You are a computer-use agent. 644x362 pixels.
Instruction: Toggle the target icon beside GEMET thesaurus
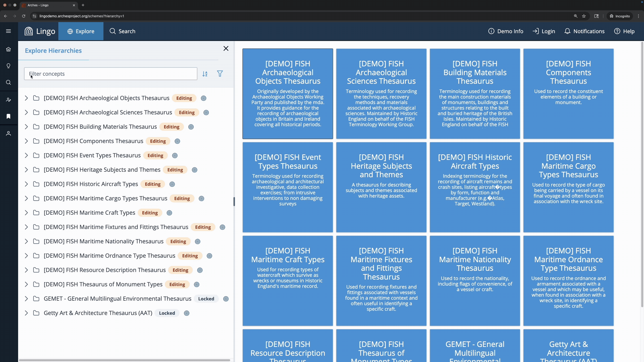[226, 299]
